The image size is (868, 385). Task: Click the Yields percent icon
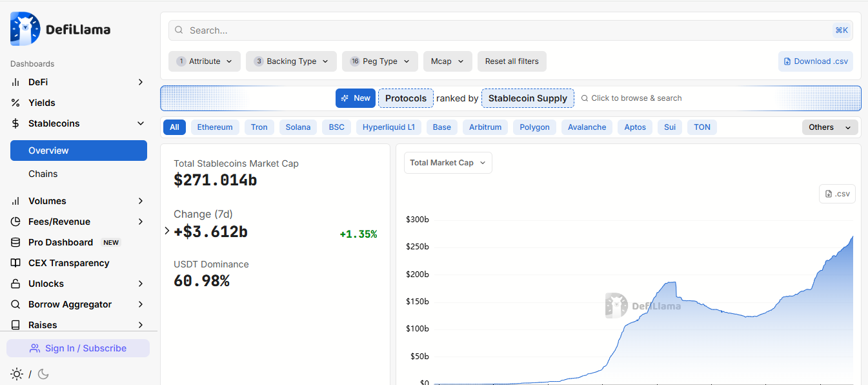click(x=15, y=103)
